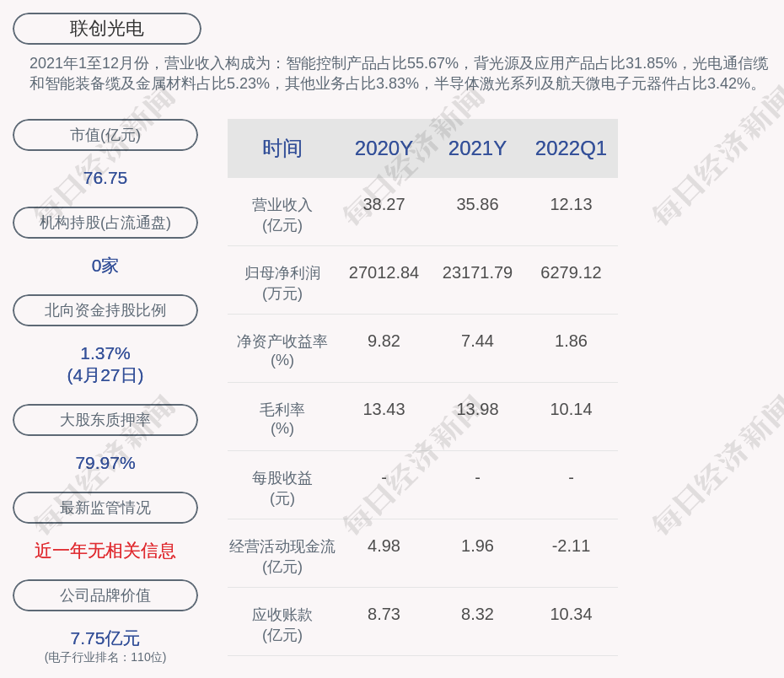Select receivables value 8.32
This screenshot has width=784, height=678.
pos(477,614)
